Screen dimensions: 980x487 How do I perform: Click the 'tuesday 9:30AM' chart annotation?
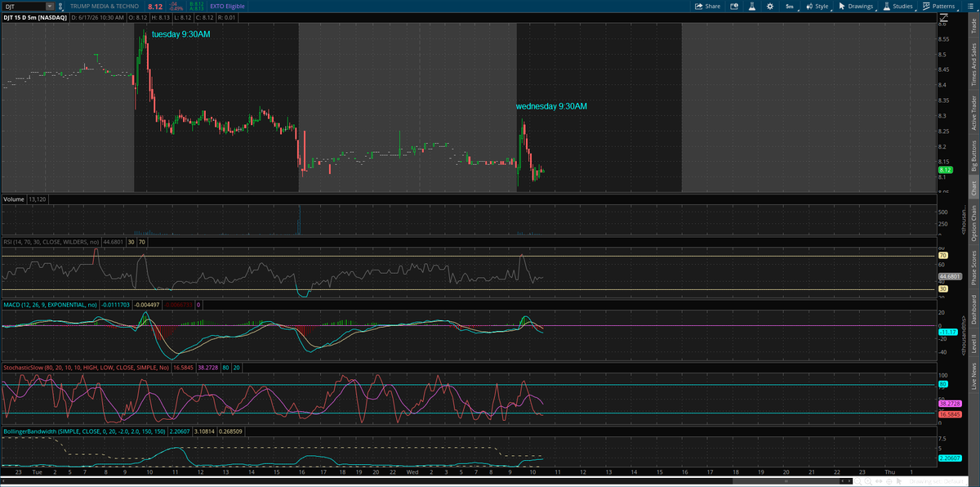(181, 34)
